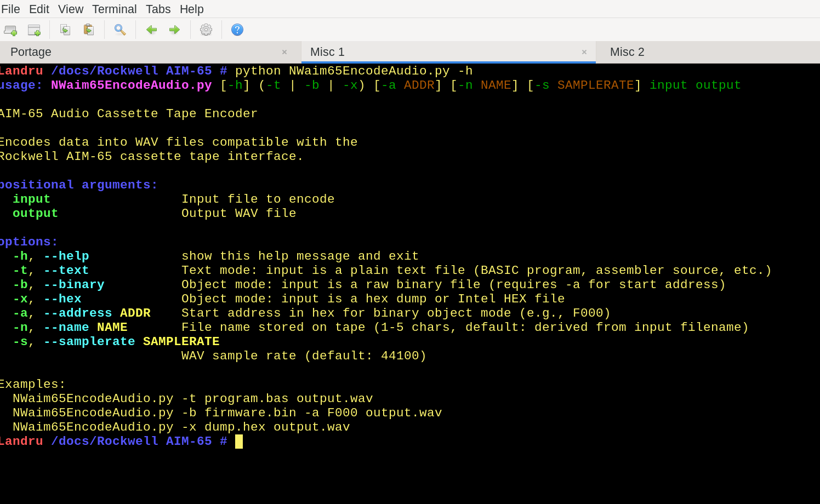Open the magnifier search tool
Viewport: 820px width, 504px height.
120,30
